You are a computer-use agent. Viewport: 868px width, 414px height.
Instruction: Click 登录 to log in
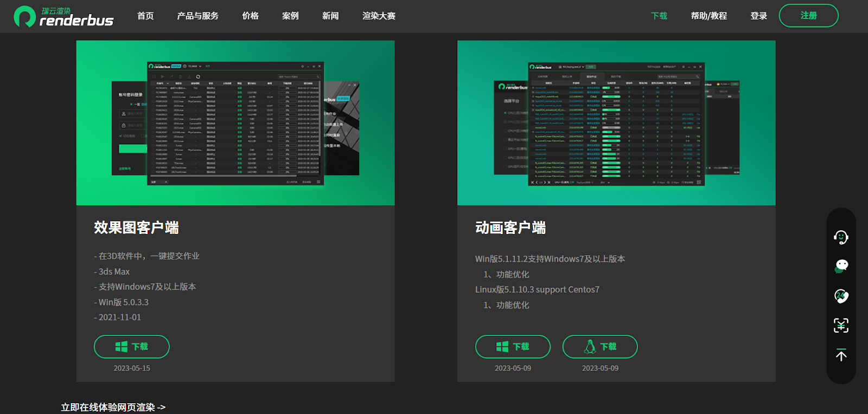pos(758,16)
